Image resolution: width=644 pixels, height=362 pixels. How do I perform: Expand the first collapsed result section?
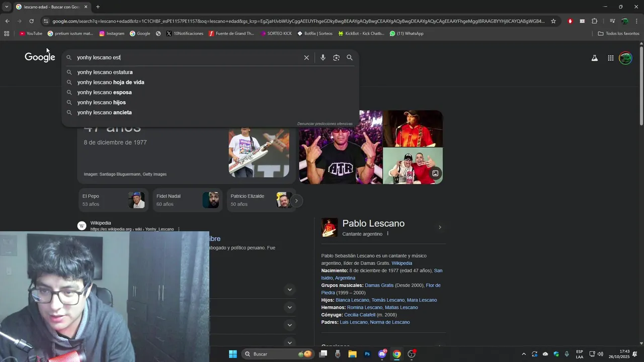pos(289,290)
